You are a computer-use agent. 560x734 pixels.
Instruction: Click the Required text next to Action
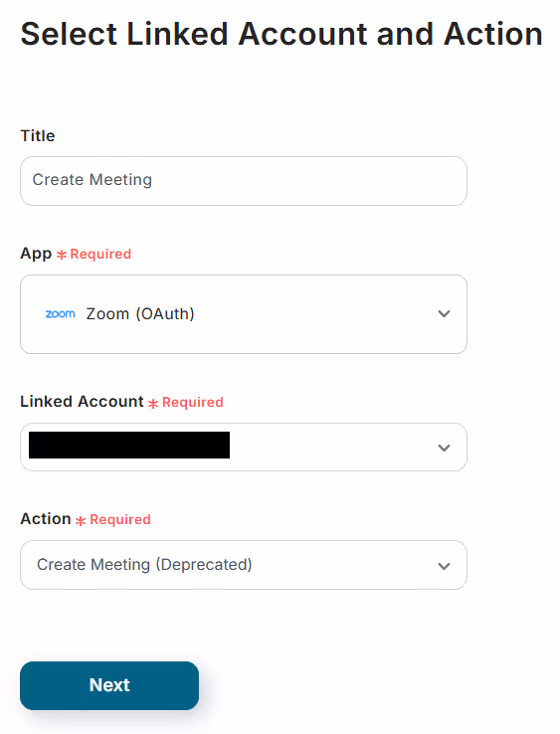[120, 519]
